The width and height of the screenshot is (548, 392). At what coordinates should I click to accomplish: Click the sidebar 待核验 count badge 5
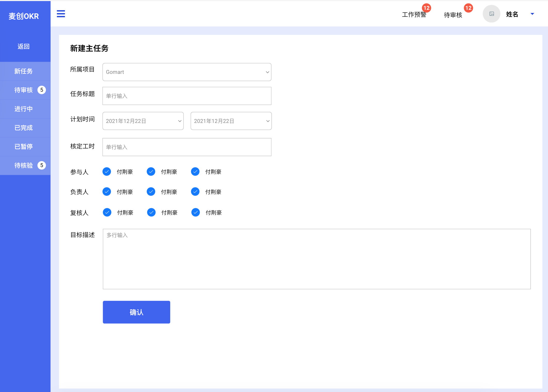click(42, 165)
